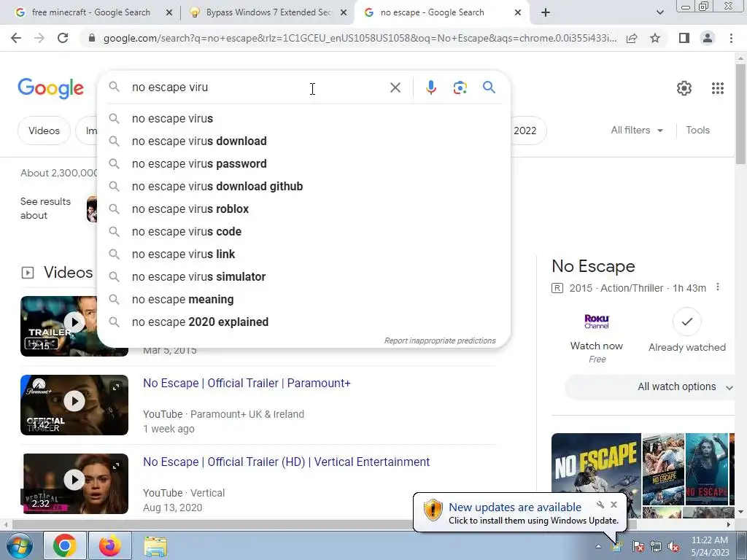Open a new browser tab

[546, 13]
